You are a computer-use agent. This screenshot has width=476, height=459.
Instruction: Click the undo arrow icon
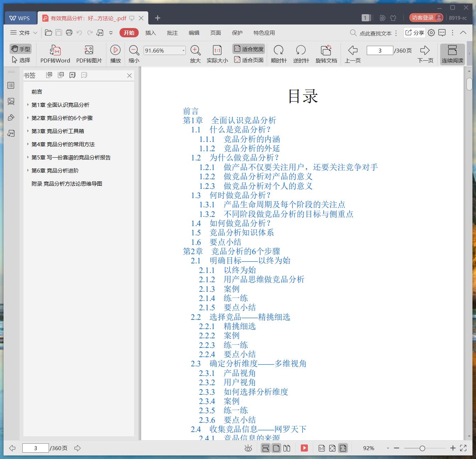click(79, 33)
